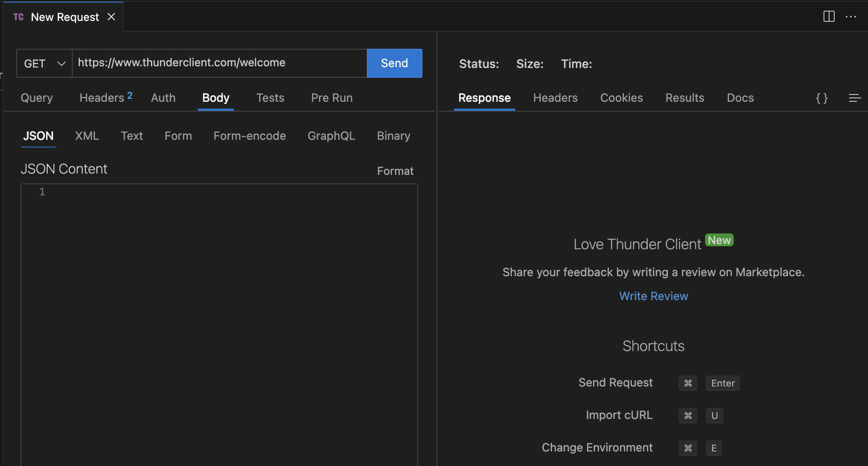
Task: Open the Cookies response tab
Action: pos(621,98)
